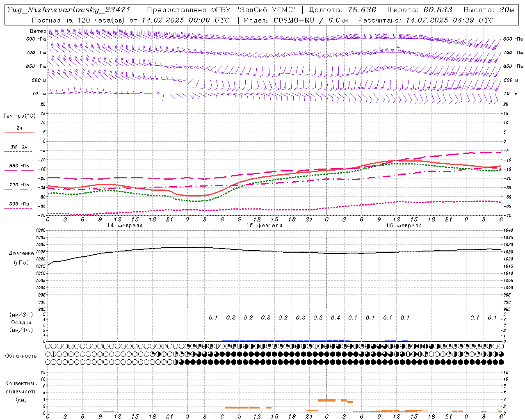The image size is (525, 420).
Task: Click the tallest orange convective cloud bar
Action: click(x=327, y=400)
